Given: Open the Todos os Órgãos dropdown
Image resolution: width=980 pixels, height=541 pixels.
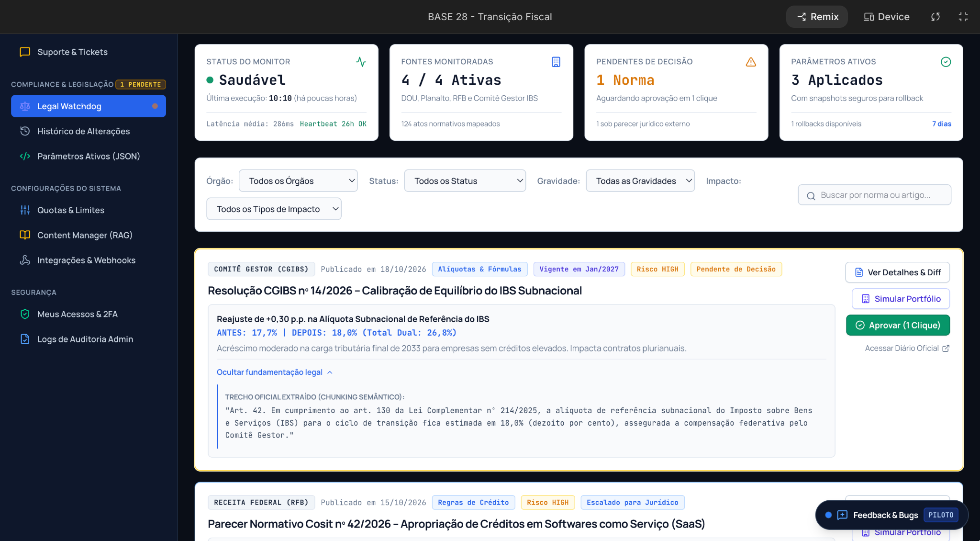Looking at the screenshot, I should coord(298,180).
